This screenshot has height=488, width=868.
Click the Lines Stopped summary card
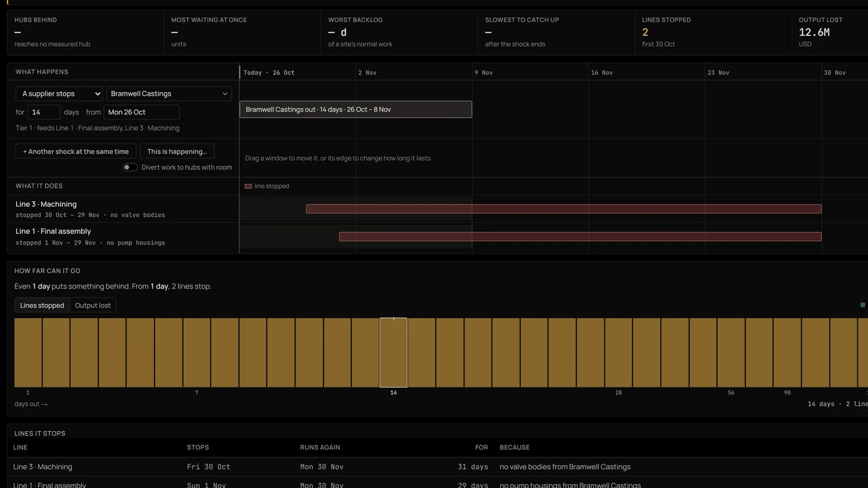click(x=713, y=32)
